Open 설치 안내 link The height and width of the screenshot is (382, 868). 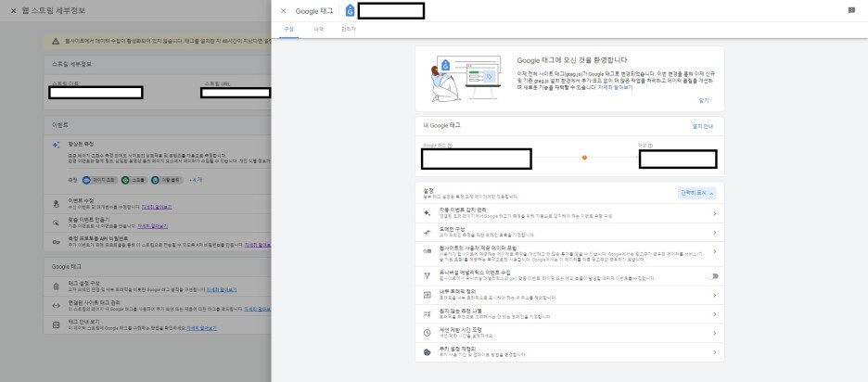[703, 126]
